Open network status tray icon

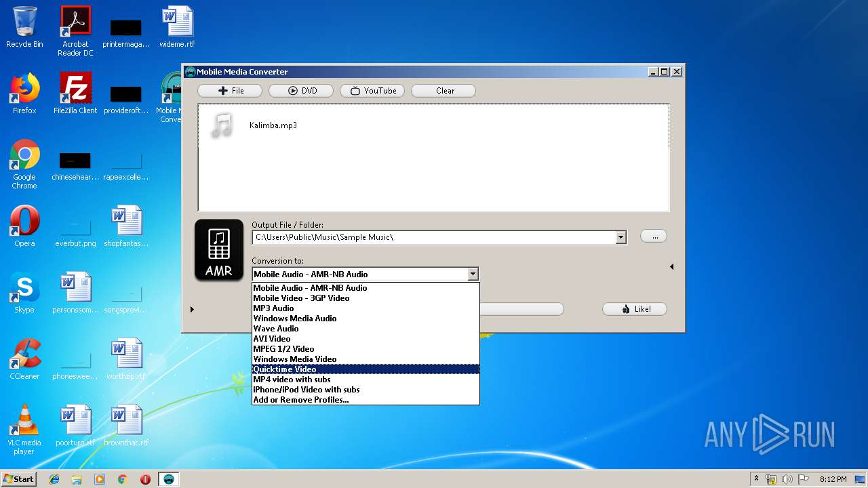click(772, 479)
